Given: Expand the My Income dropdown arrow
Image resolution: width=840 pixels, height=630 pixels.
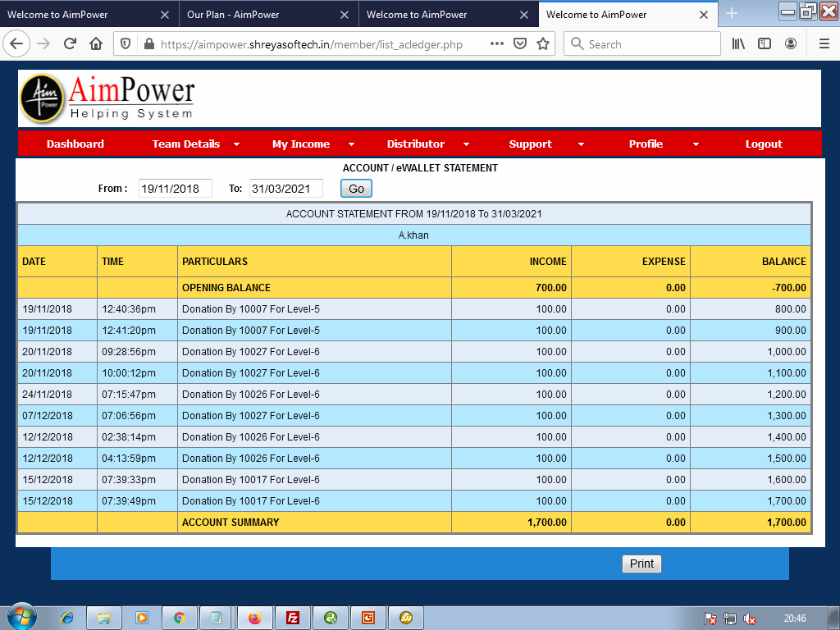Looking at the screenshot, I should coord(351,144).
